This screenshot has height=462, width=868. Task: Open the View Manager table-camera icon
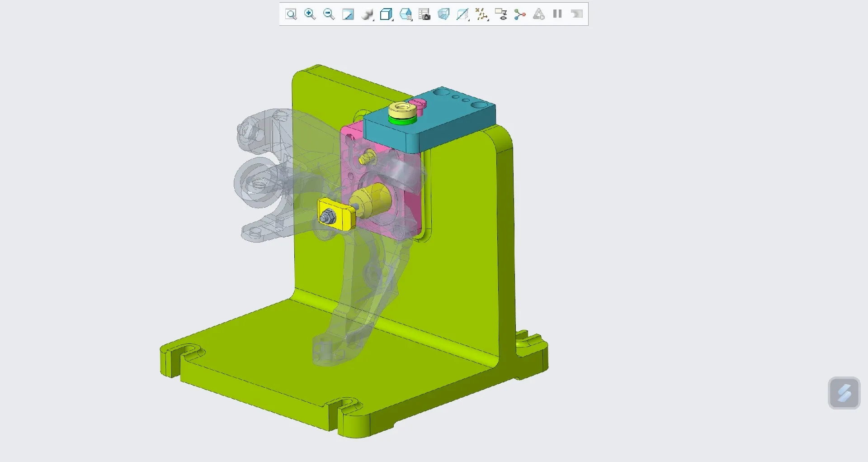(x=425, y=14)
